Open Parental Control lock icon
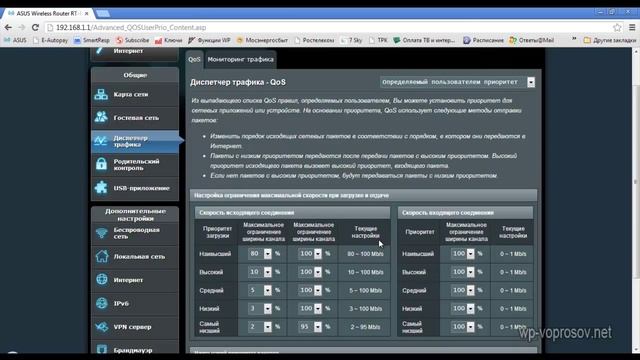 coord(101,164)
